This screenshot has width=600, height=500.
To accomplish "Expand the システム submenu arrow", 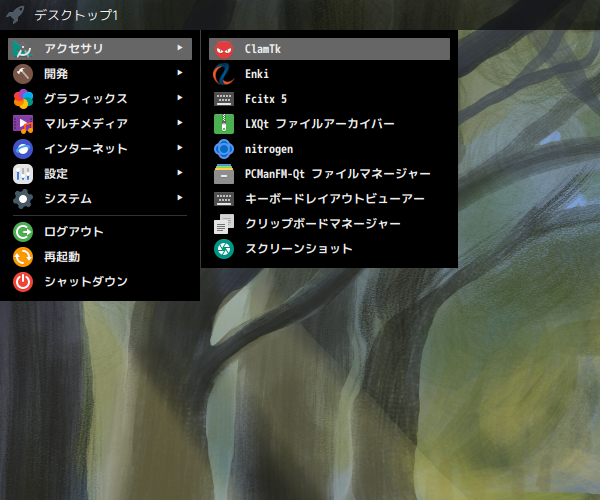I will (180, 198).
